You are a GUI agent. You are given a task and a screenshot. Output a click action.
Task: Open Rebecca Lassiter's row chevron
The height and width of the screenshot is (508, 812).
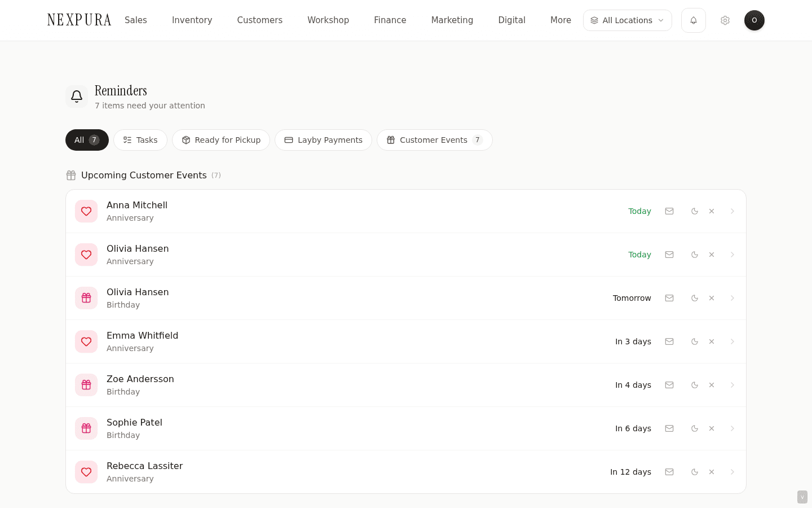732,472
